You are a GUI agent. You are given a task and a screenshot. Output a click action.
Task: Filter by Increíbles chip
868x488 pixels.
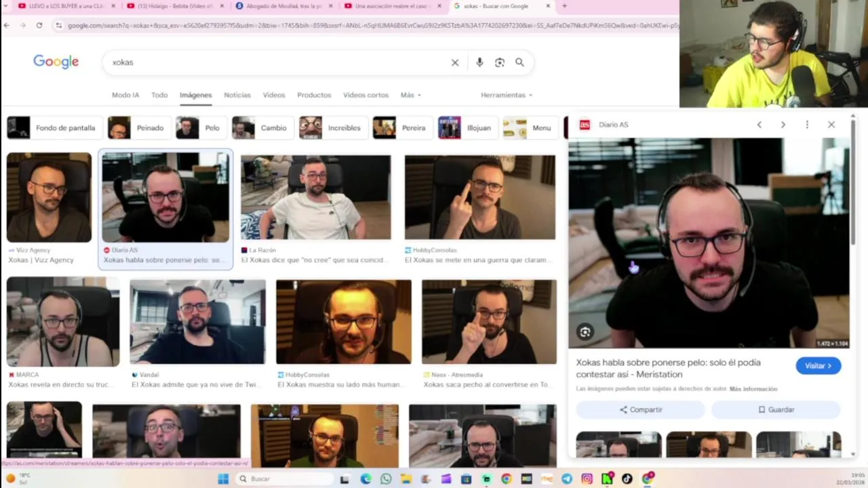pos(333,127)
